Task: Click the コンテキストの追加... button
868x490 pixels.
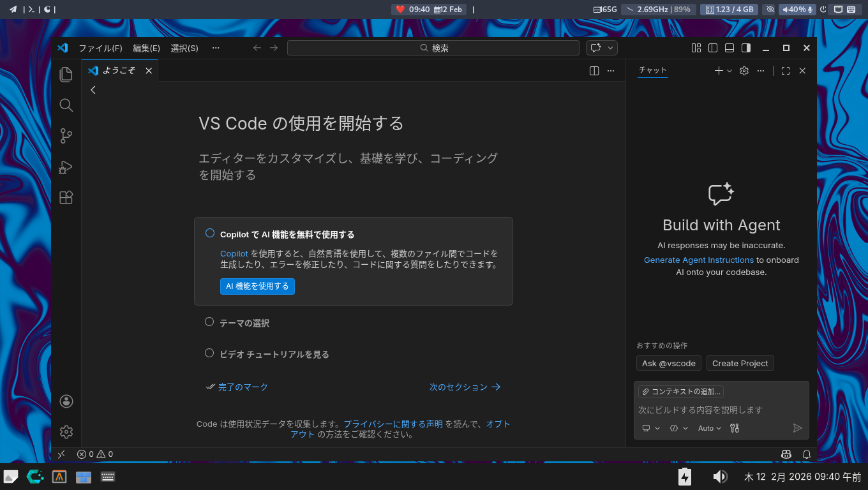Action: (x=681, y=392)
